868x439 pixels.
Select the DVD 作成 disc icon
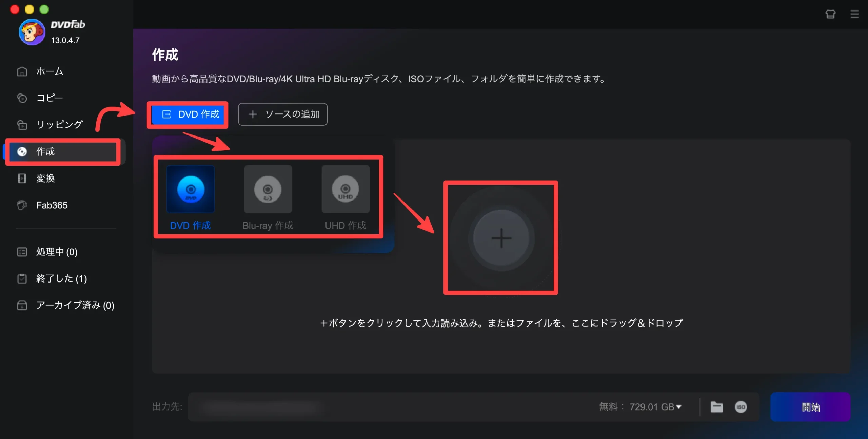coord(191,189)
